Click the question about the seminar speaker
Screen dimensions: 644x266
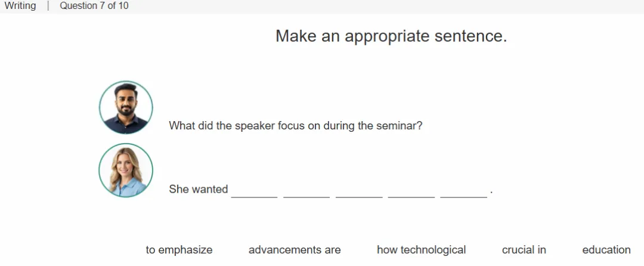(296, 126)
